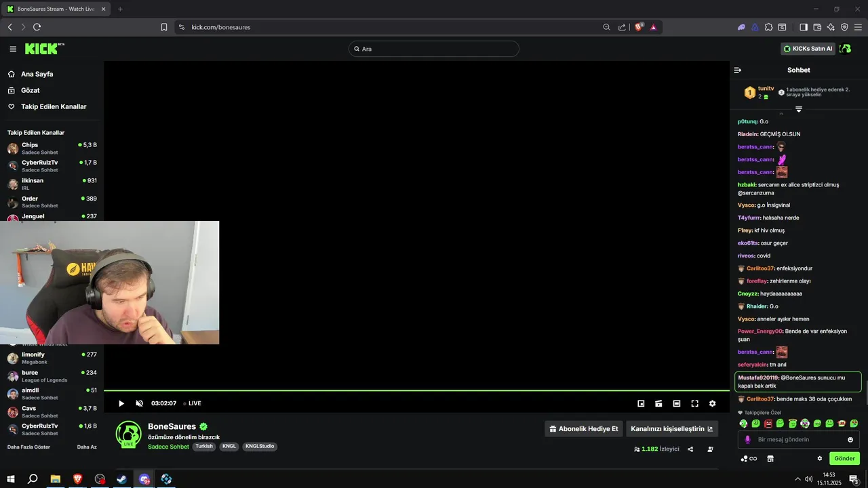Send message with Gönder button

(x=844, y=458)
